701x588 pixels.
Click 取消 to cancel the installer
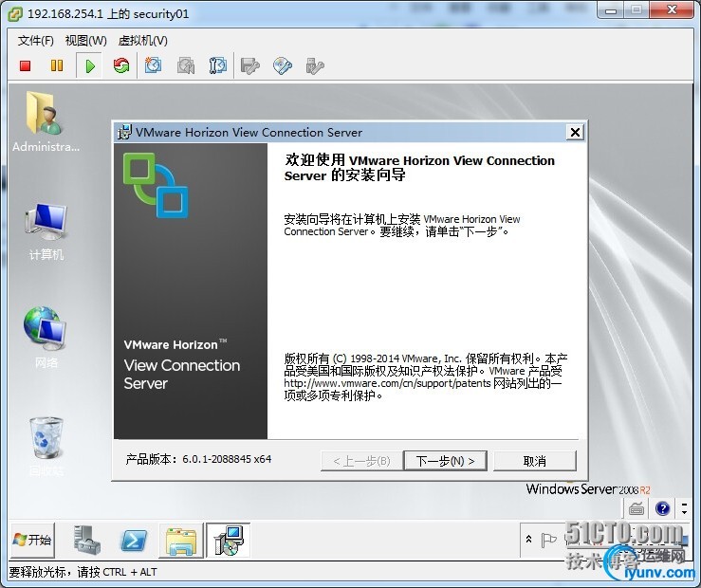coord(535,461)
